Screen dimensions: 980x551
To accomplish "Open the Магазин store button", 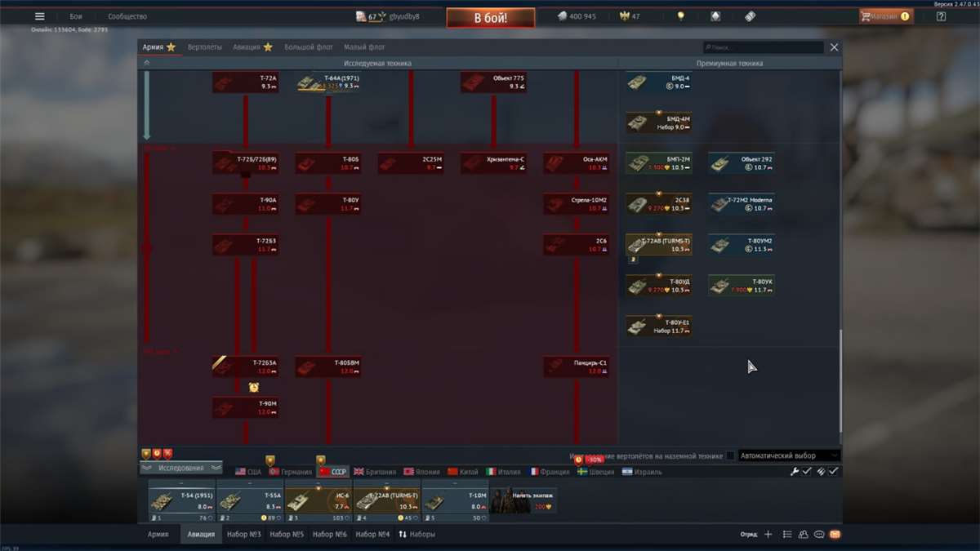I will tap(886, 16).
